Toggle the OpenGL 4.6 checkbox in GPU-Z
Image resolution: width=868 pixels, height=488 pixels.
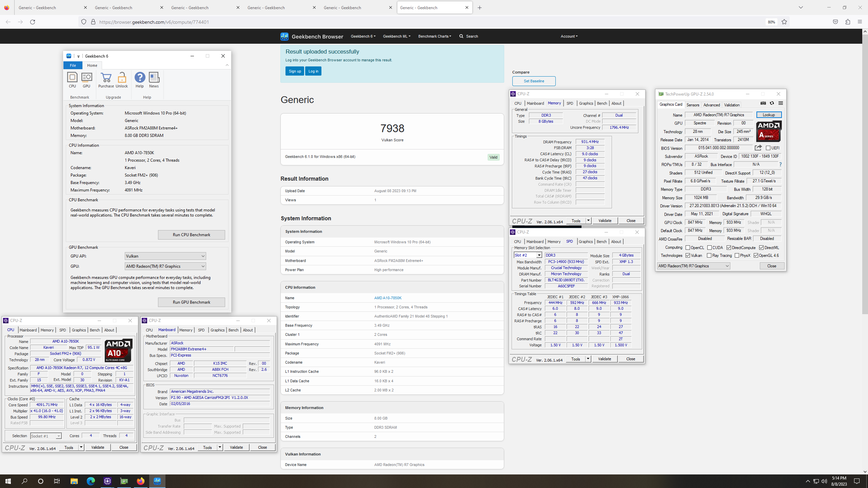pos(756,256)
